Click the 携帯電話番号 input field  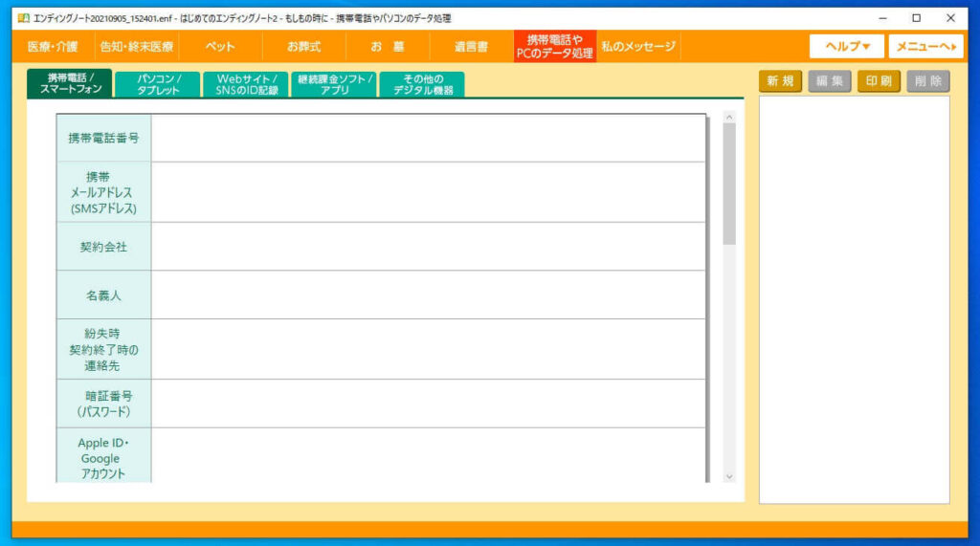click(428, 138)
